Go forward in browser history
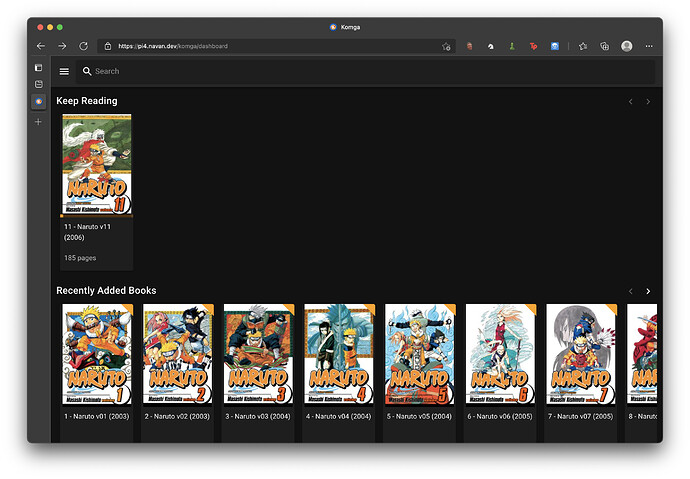Screen dimensions: 690x479 pos(62,46)
